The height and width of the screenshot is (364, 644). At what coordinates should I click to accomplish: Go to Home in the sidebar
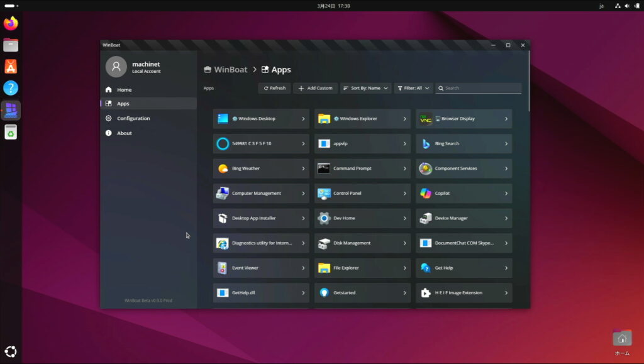[x=124, y=90]
